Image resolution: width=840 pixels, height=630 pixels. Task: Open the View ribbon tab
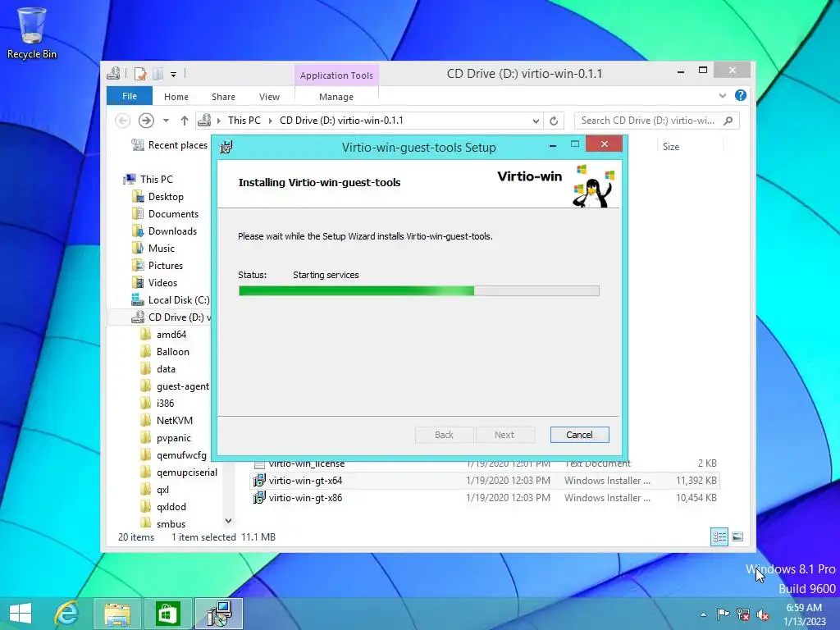(x=269, y=97)
